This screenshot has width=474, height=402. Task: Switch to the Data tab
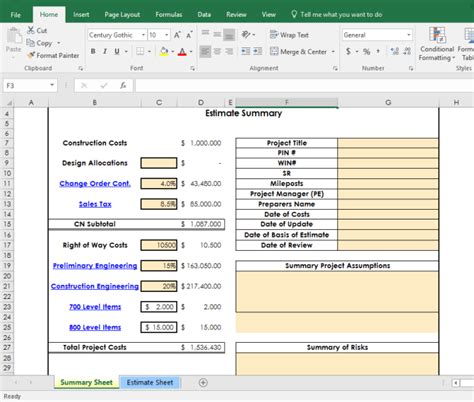click(204, 15)
